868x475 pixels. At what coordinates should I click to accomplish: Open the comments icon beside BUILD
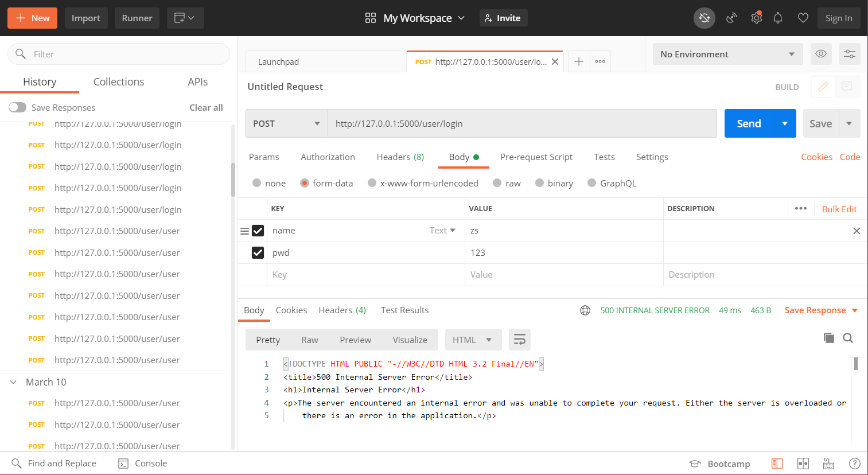tap(847, 87)
